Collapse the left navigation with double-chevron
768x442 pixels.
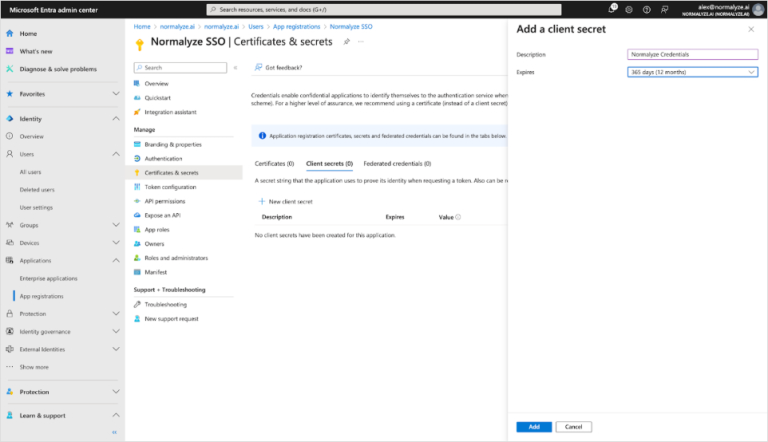(113, 432)
